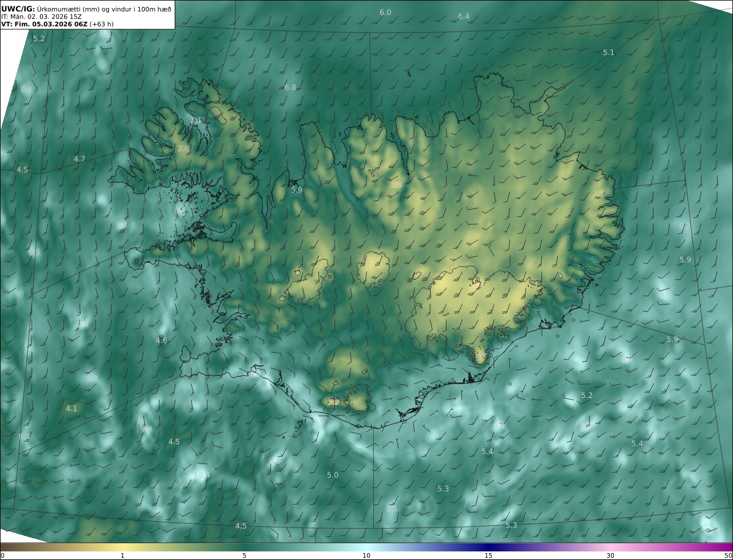
Task: Click the 5.0 value label
Action: point(333,475)
